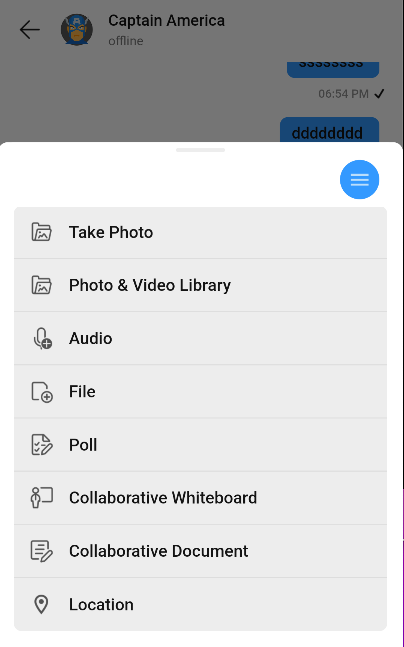Click the Poll checklist icon

(x=42, y=445)
